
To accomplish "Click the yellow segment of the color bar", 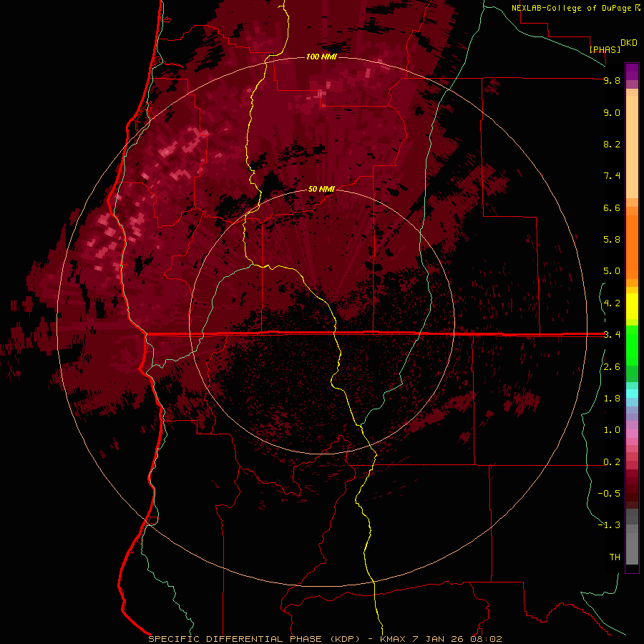I will click(x=632, y=306).
